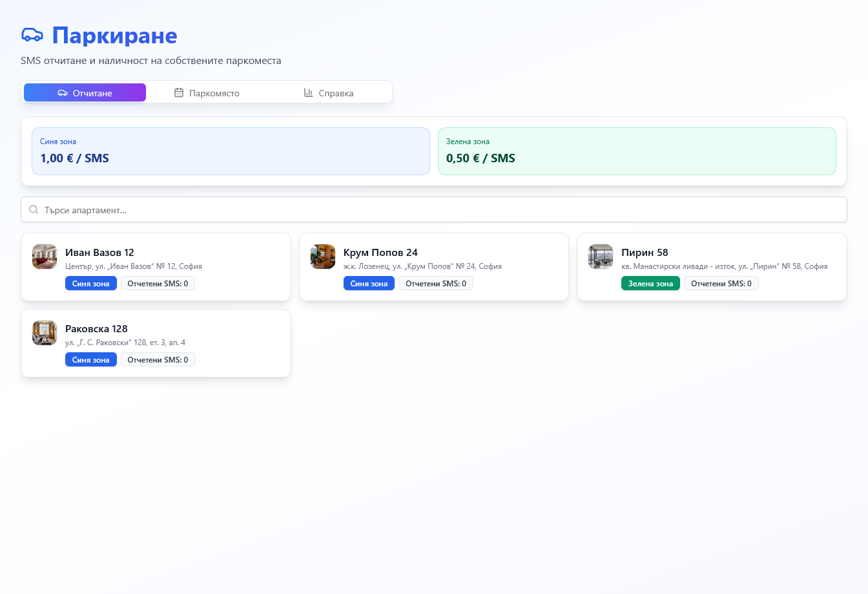Click the Синя зона badge on Иван Вазов 12
The image size is (868, 594).
tap(91, 284)
